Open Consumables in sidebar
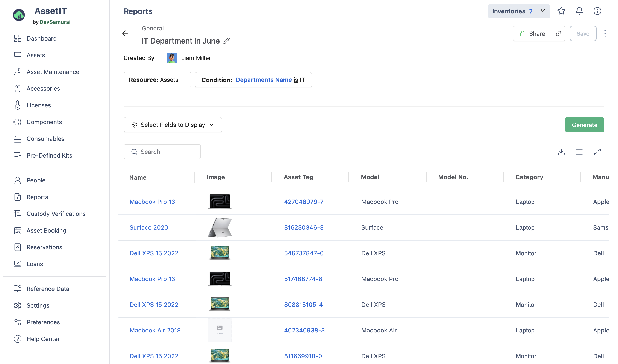Image resolution: width=618 pixels, height=364 pixels. click(45, 138)
